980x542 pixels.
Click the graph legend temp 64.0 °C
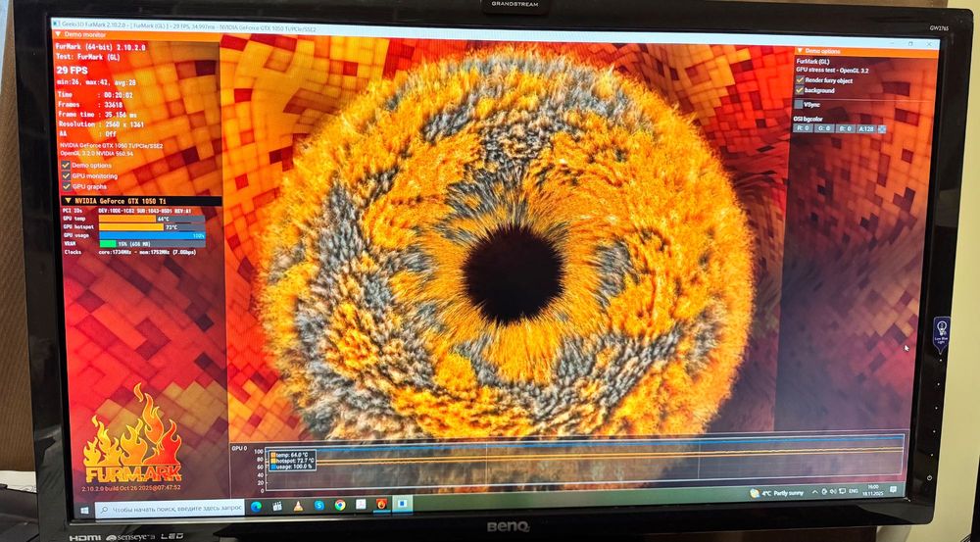[x=291, y=455]
